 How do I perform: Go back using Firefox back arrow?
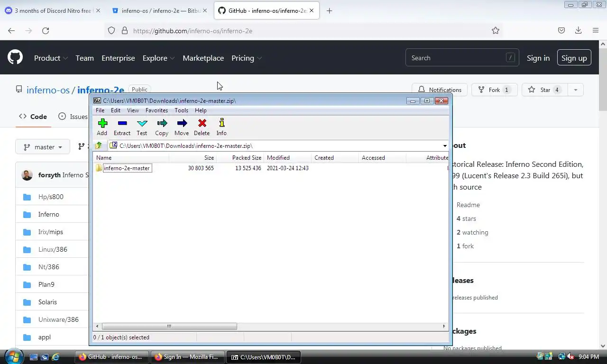(x=11, y=30)
